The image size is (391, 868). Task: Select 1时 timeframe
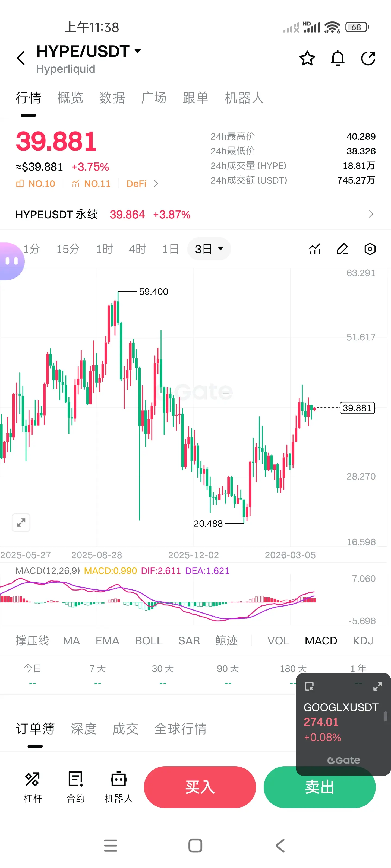pos(105,249)
